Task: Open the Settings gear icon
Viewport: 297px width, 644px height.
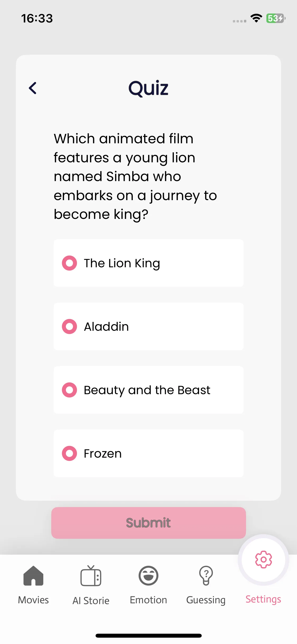Action: (263, 559)
